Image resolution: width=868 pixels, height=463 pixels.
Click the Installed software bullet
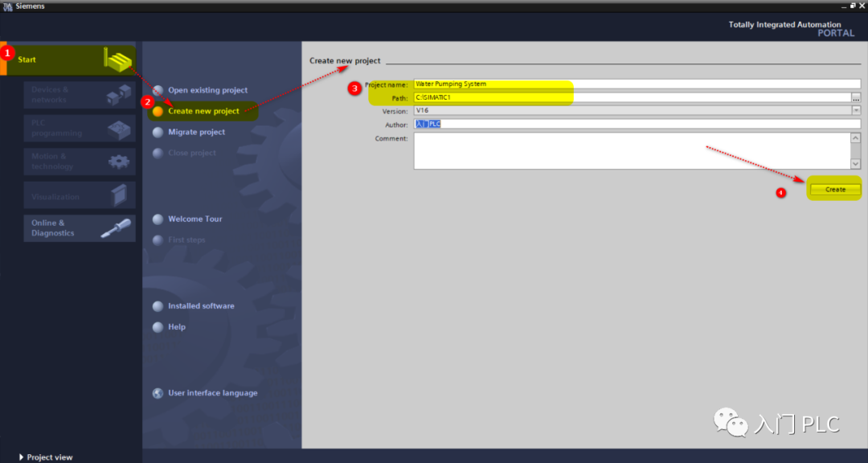[x=158, y=306]
